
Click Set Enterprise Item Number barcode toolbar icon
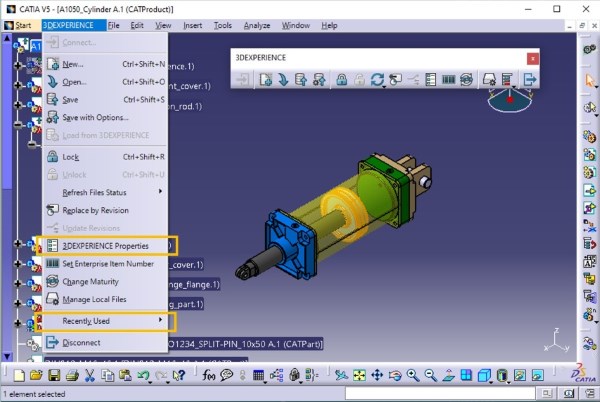click(448, 80)
